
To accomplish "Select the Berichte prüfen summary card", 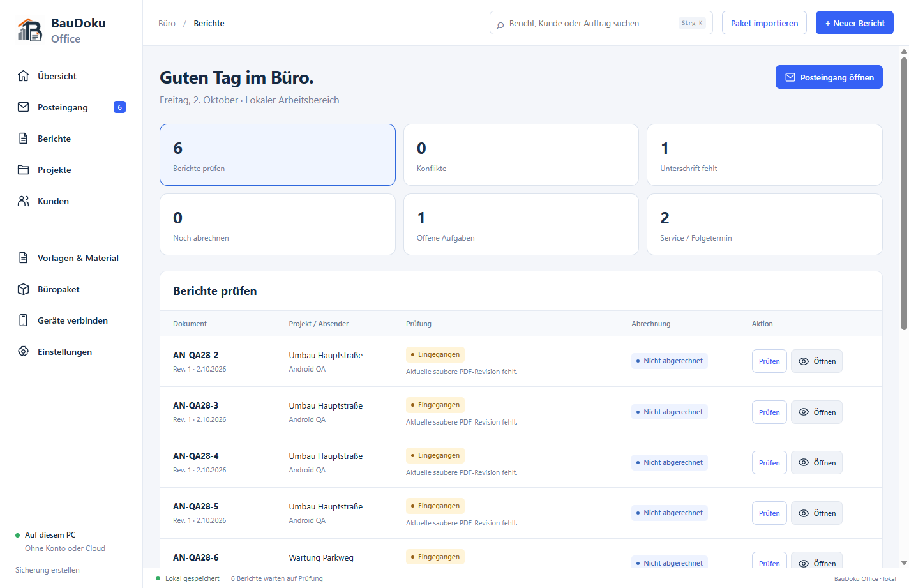I will point(278,155).
